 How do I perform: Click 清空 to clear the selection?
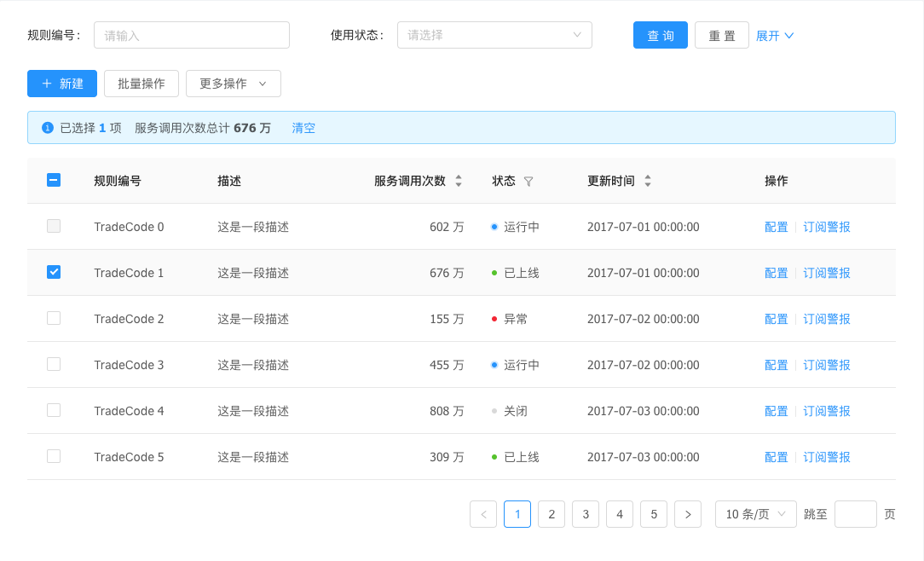[x=303, y=128]
